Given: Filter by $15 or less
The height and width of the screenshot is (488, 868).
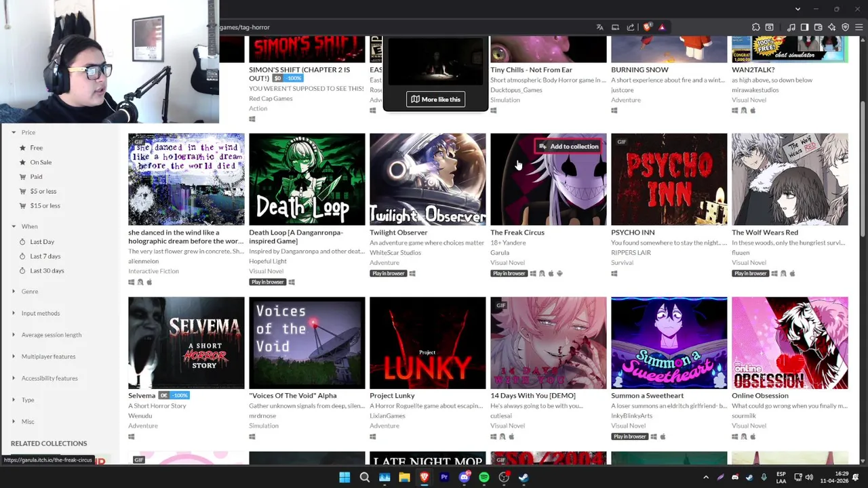Looking at the screenshot, I should click(45, 205).
